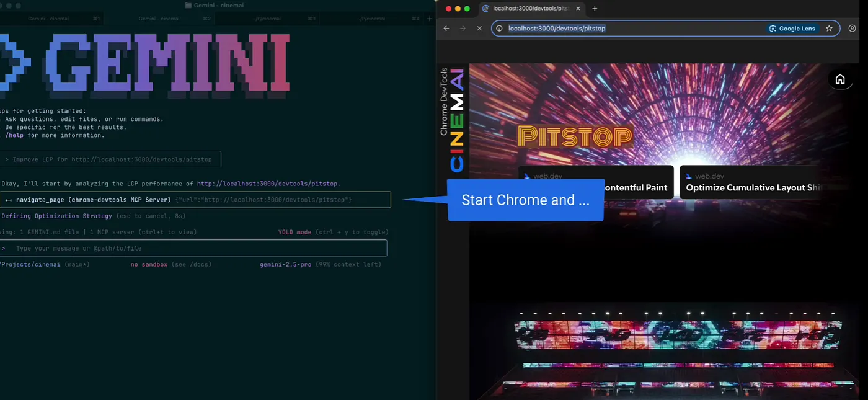
Task: Open the Chrome profile avatar icon
Action: coord(852,29)
